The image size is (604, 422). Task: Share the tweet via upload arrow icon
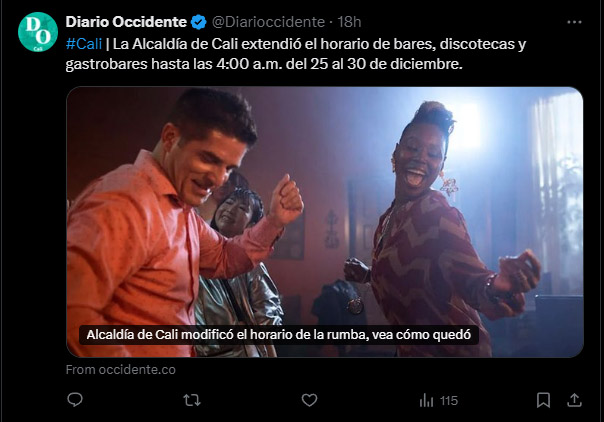point(574,400)
